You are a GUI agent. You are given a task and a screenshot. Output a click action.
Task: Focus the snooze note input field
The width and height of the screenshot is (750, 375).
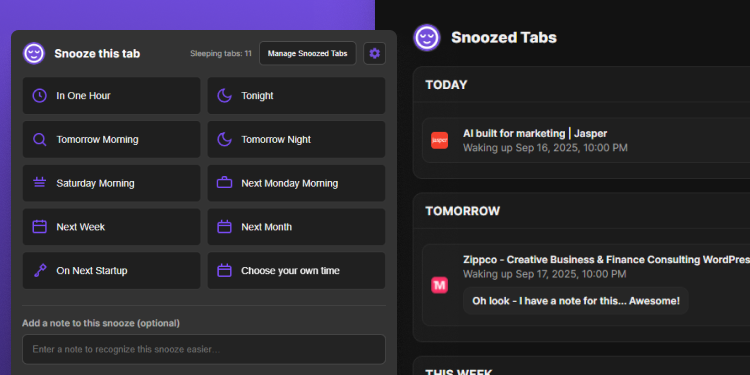(x=204, y=349)
